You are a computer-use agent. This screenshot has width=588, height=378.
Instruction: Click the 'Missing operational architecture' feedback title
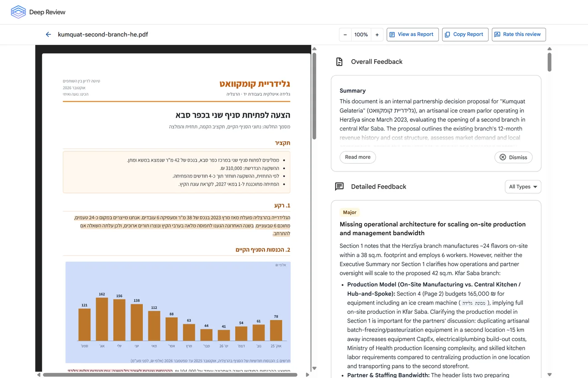tap(433, 228)
